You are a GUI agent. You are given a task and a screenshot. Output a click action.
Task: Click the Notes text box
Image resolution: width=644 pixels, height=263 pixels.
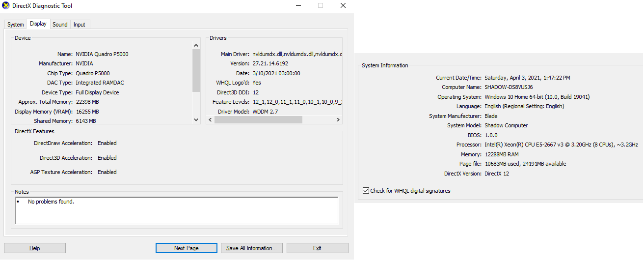(177, 211)
